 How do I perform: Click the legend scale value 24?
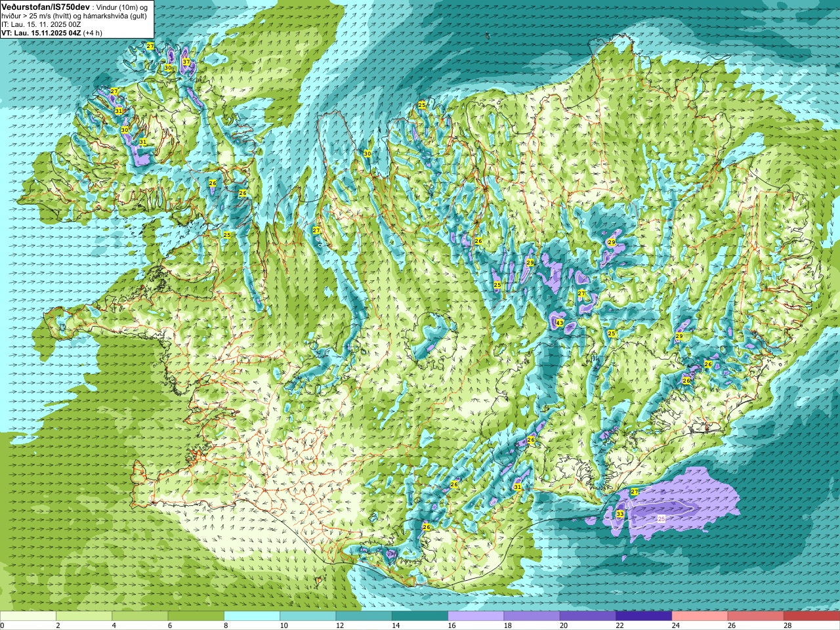point(675,625)
